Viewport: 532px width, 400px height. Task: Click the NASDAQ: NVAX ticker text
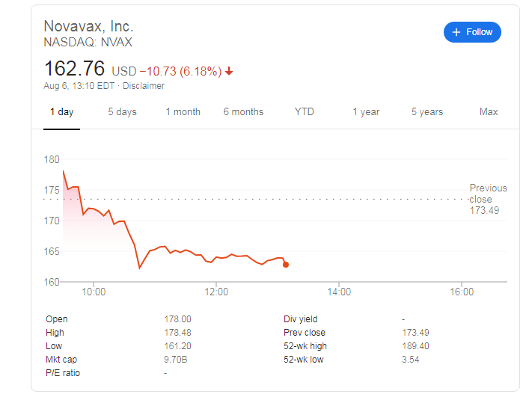pyautogui.click(x=88, y=43)
